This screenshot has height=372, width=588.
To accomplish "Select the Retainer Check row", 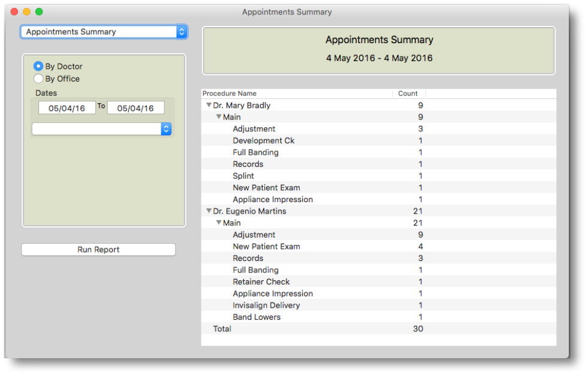I will (379, 282).
